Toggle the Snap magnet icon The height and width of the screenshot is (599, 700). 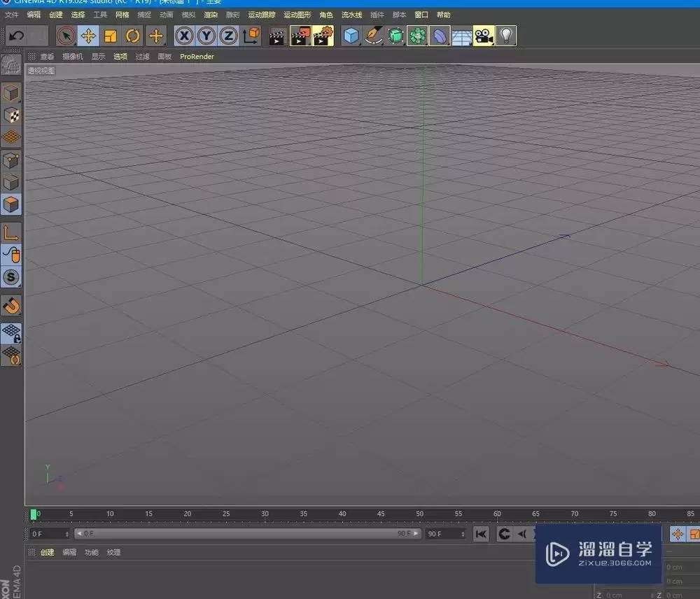(x=11, y=306)
